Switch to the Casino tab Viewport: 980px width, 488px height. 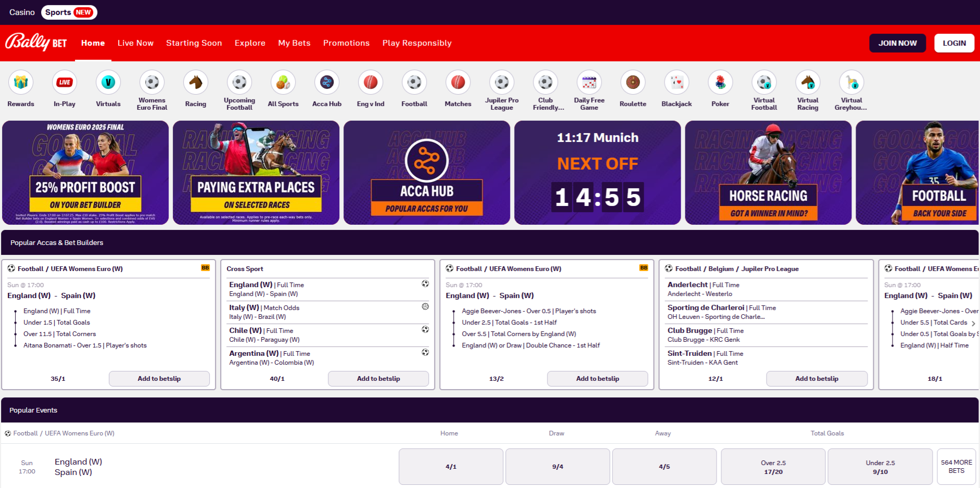click(22, 12)
